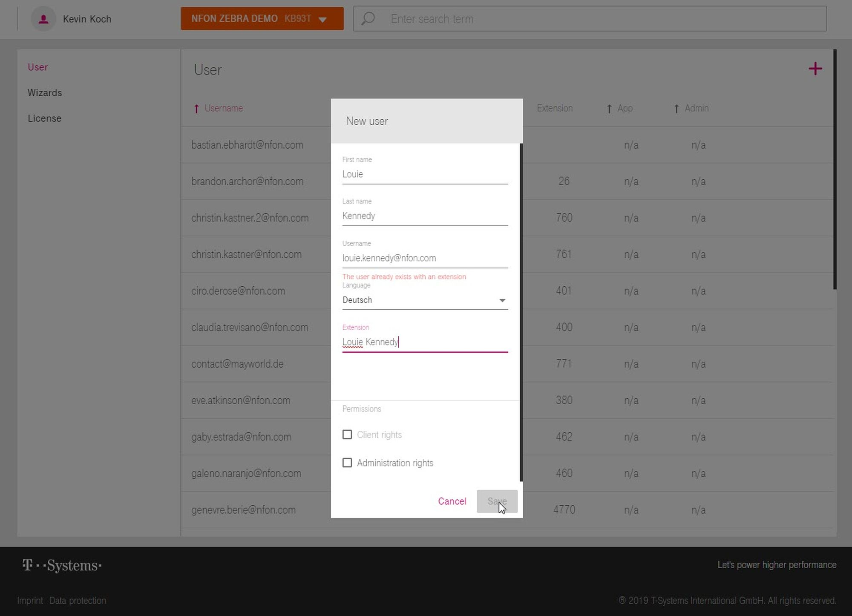Click the App column sort arrow
This screenshot has width=852, height=616.
pos(609,109)
